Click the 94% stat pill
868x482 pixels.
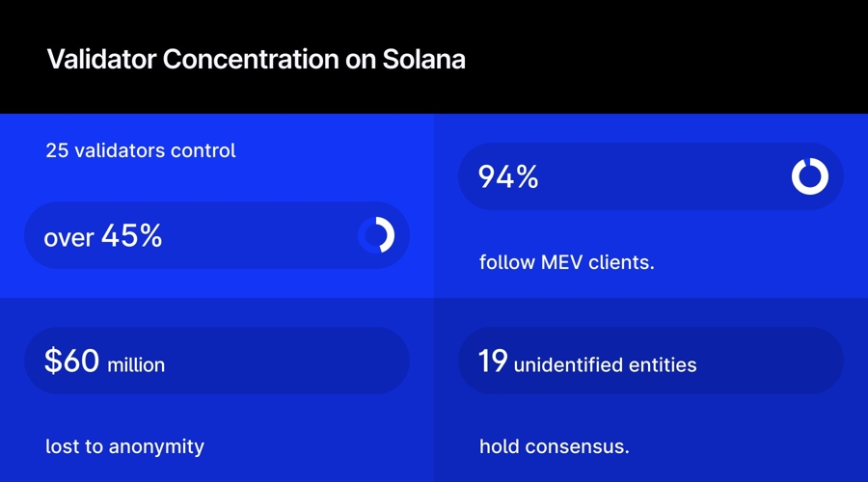click(x=650, y=176)
